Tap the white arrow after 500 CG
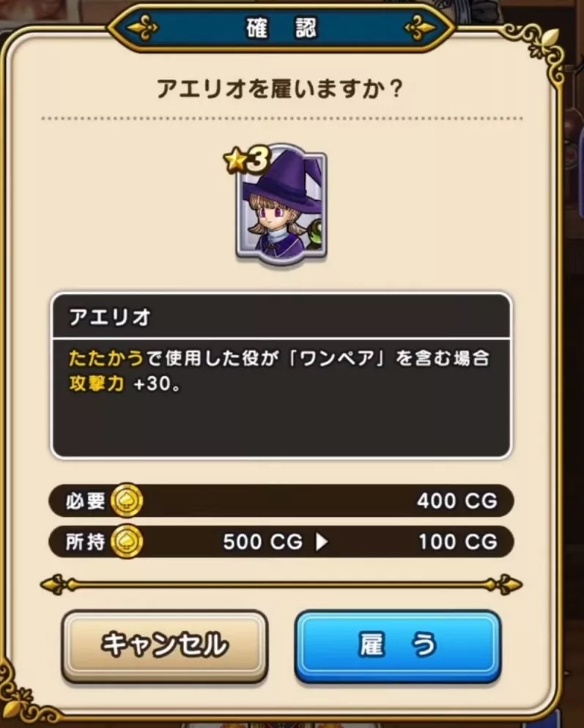Viewport: 584px width, 728px height. coord(322,541)
